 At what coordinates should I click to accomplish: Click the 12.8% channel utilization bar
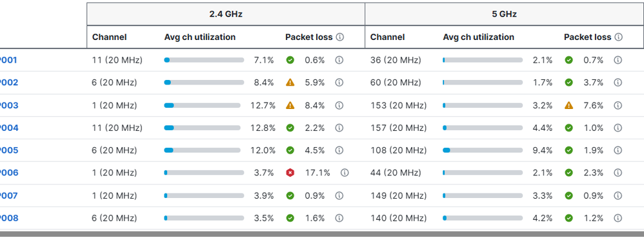202,128
